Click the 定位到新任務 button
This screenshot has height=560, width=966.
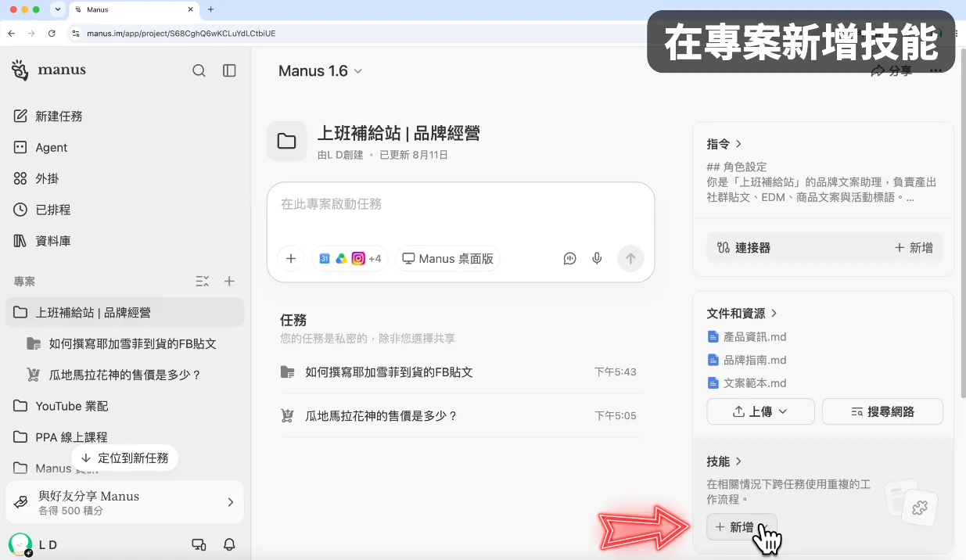pos(124,458)
